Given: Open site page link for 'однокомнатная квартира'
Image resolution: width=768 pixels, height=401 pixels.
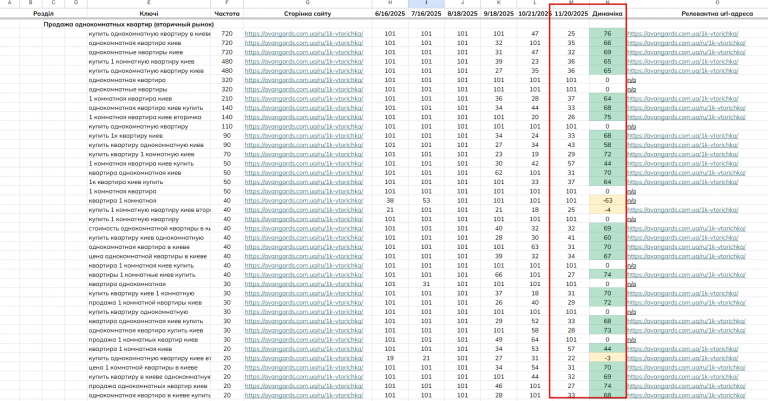Looking at the screenshot, I should 304,80.
